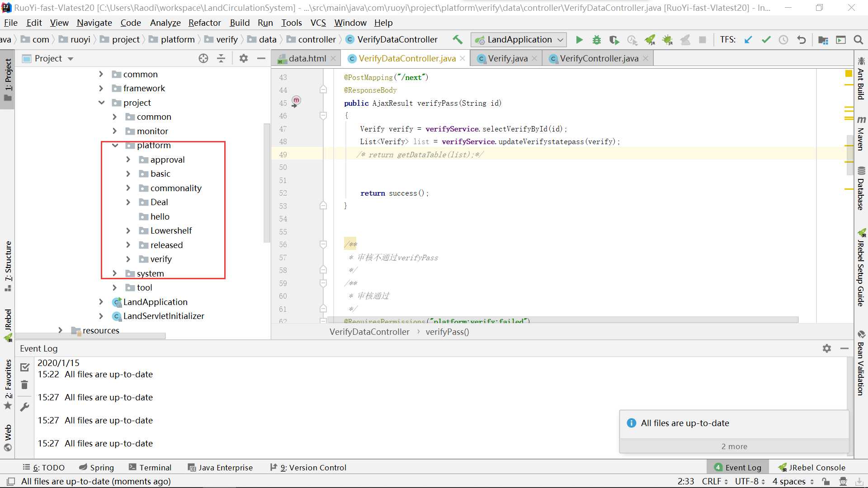
Task: Open the Spring tool window
Action: (96, 467)
